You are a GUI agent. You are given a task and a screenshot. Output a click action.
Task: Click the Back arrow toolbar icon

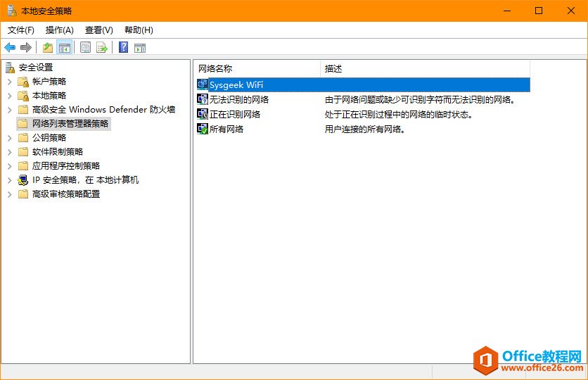click(x=10, y=48)
